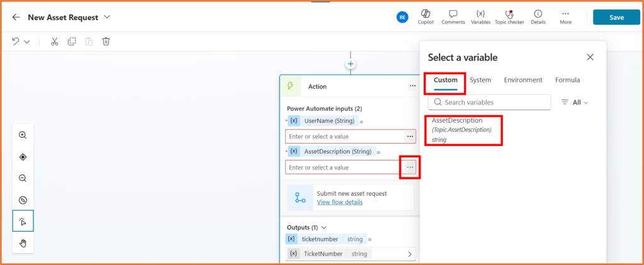Viewport: 644px width, 265px height.
Task: Click the Power Automate inputs (2) heading
Action: point(324,109)
